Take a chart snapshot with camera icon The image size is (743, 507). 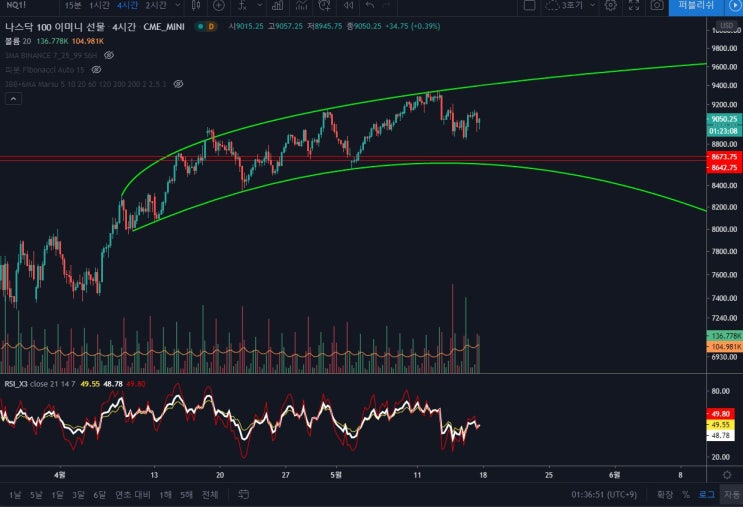pos(657,5)
